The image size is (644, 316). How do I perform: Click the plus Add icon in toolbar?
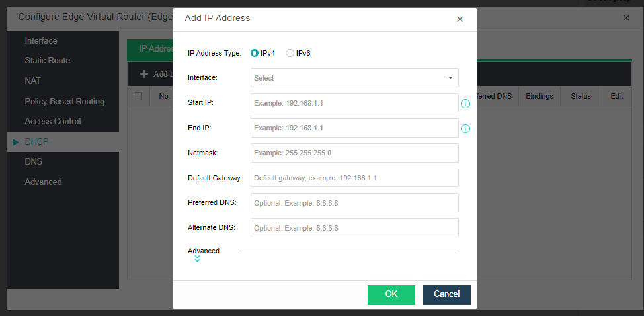[x=143, y=74]
